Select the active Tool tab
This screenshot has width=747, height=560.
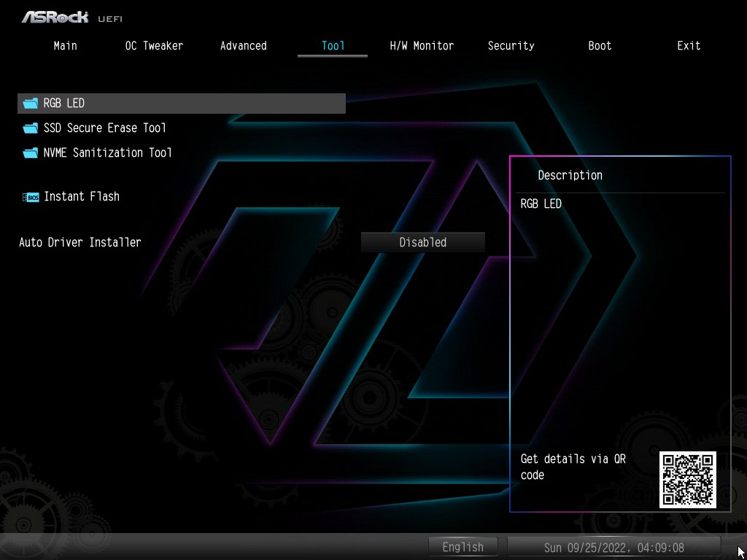click(x=333, y=46)
